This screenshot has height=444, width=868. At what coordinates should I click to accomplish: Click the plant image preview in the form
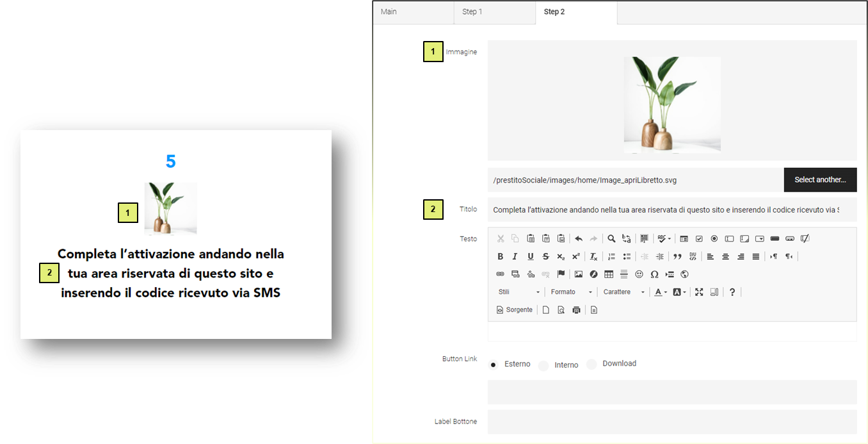pos(672,104)
